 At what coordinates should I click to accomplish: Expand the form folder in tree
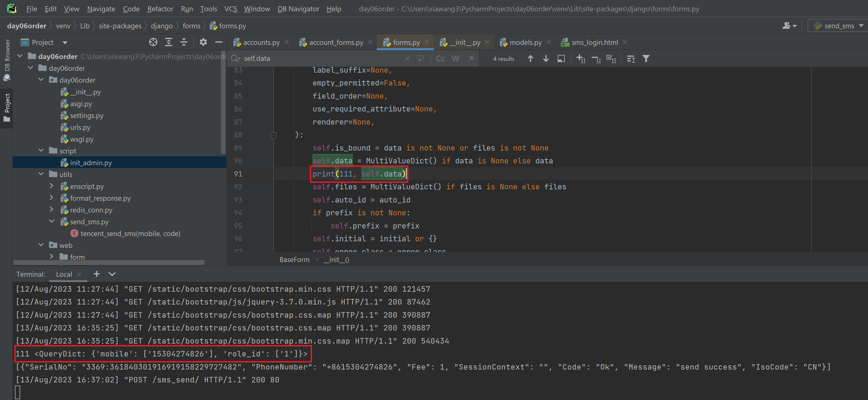pos(52,257)
